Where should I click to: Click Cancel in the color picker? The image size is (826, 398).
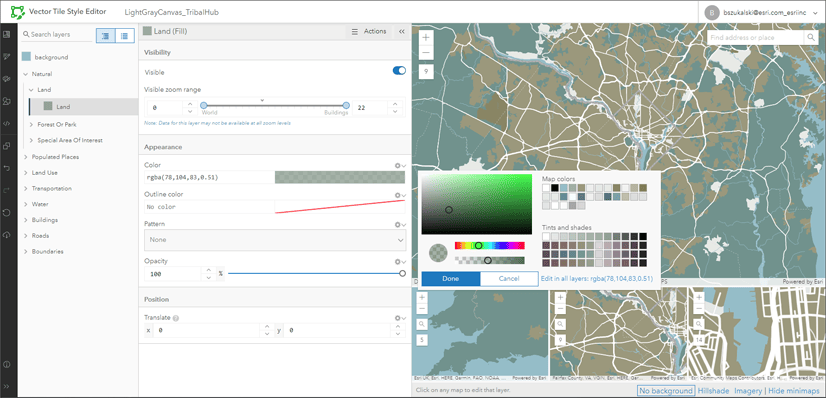(x=509, y=279)
